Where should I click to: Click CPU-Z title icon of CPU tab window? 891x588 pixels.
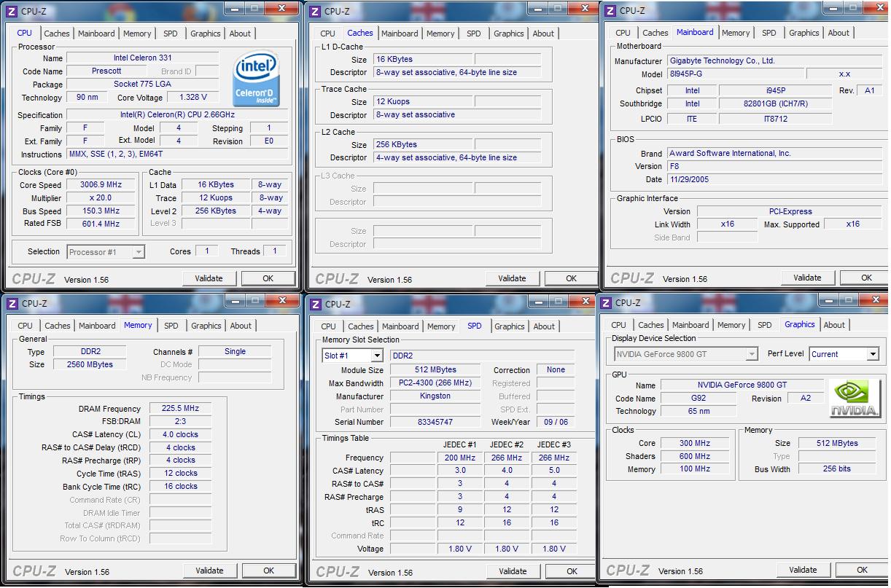tap(12, 11)
